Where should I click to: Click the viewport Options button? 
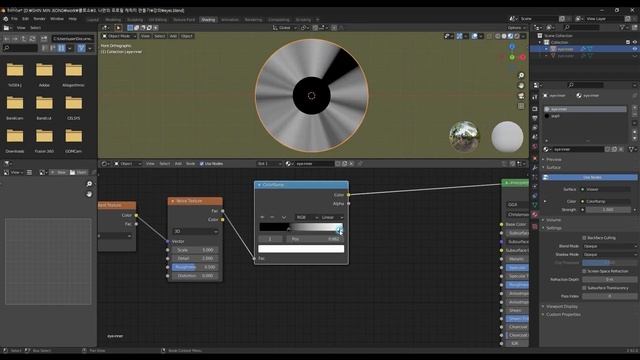coord(516,28)
